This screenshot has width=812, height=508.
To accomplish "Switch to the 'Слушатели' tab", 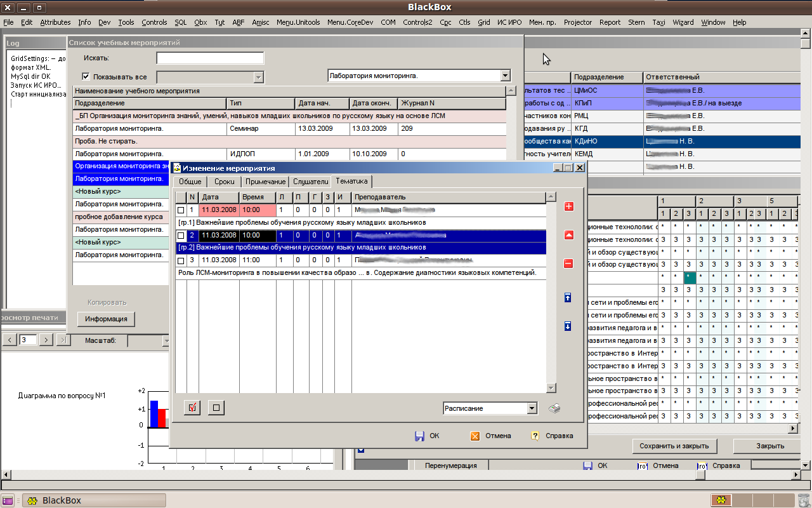I will pos(311,182).
